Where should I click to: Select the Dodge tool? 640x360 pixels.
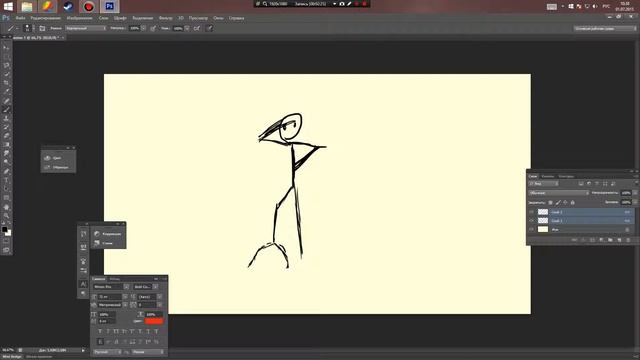pyautogui.click(x=6, y=162)
